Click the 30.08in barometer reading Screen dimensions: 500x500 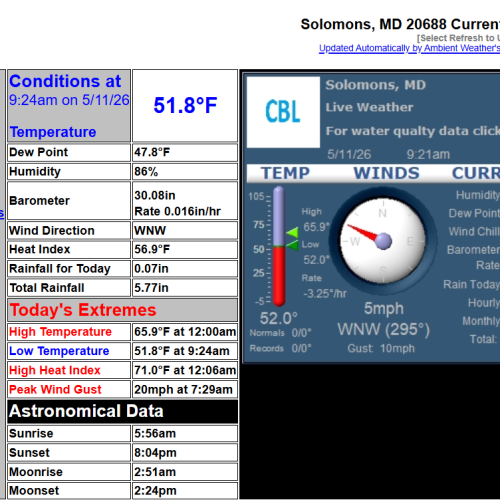pyautogui.click(x=155, y=195)
